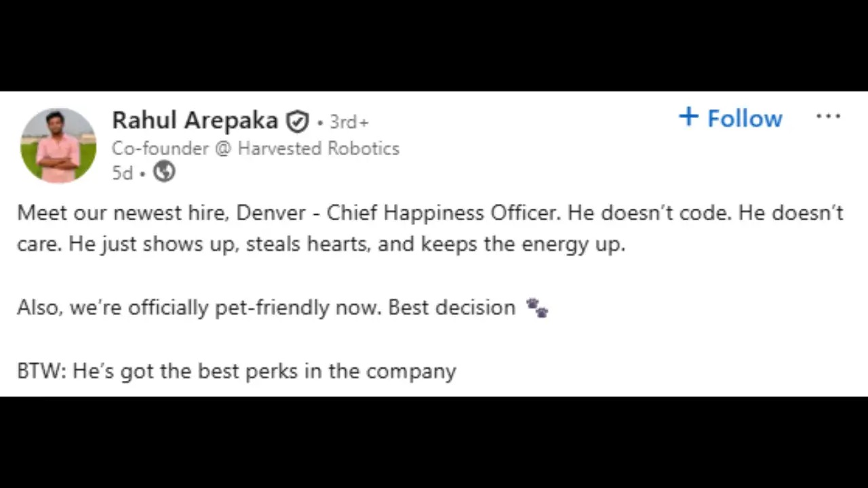Open the three-dot post options menu
The width and height of the screenshot is (868, 488).
tap(828, 117)
